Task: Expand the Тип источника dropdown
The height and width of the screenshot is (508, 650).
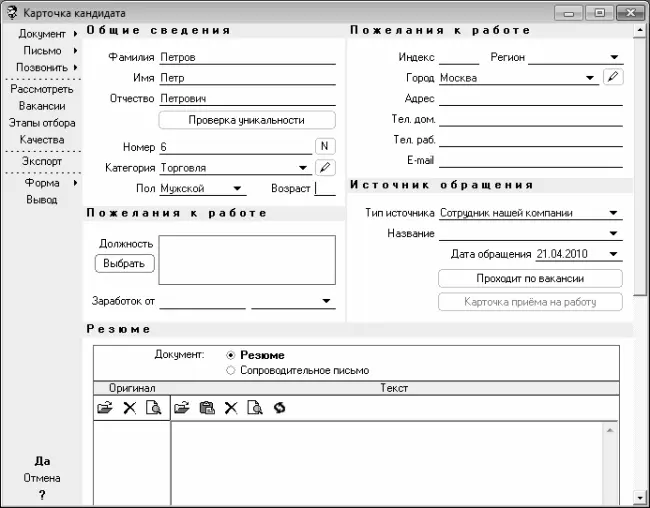Action: click(x=613, y=213)
